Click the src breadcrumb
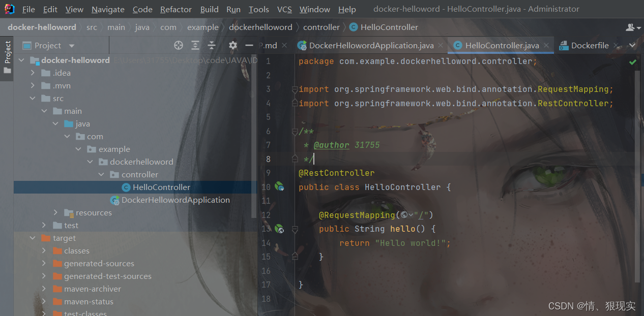644x316 pixels. pos(92,27)
